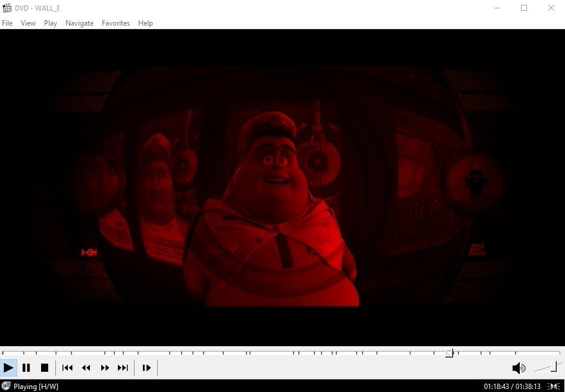This screenshot has height=392, width=565.
Task: Stop playback with the square Stop button
Action: [x=45, y=368]
